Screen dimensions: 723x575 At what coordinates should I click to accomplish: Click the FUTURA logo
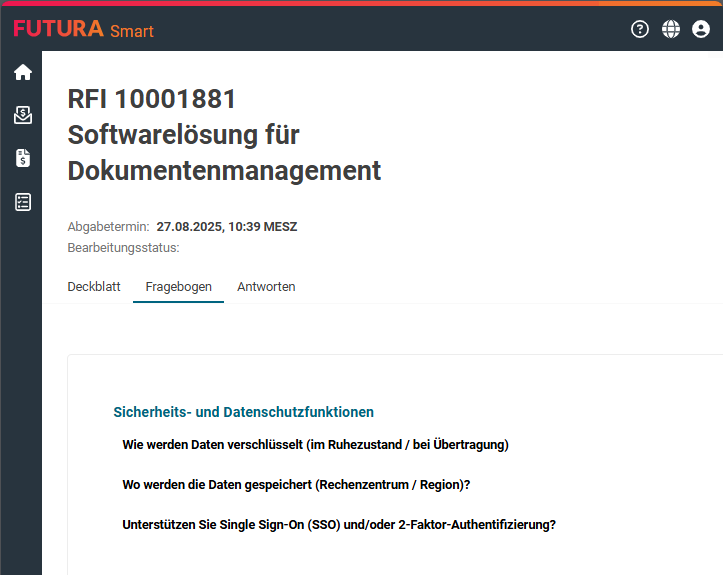58,29
